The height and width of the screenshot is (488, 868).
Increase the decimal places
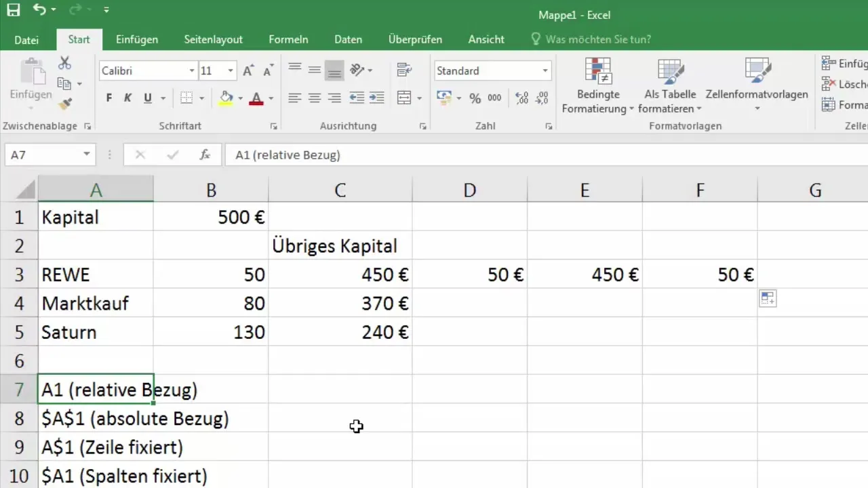[522, 98]
